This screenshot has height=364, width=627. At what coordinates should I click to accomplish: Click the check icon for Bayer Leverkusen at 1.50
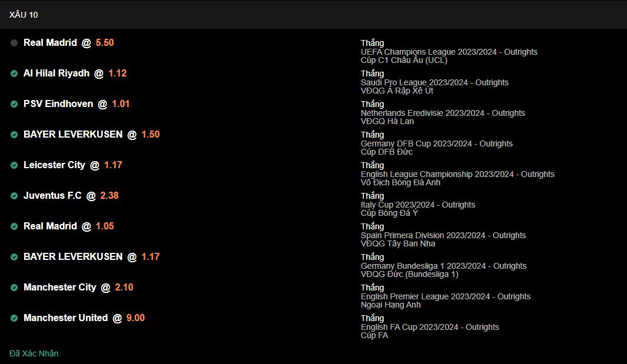(x=14, y=135)
